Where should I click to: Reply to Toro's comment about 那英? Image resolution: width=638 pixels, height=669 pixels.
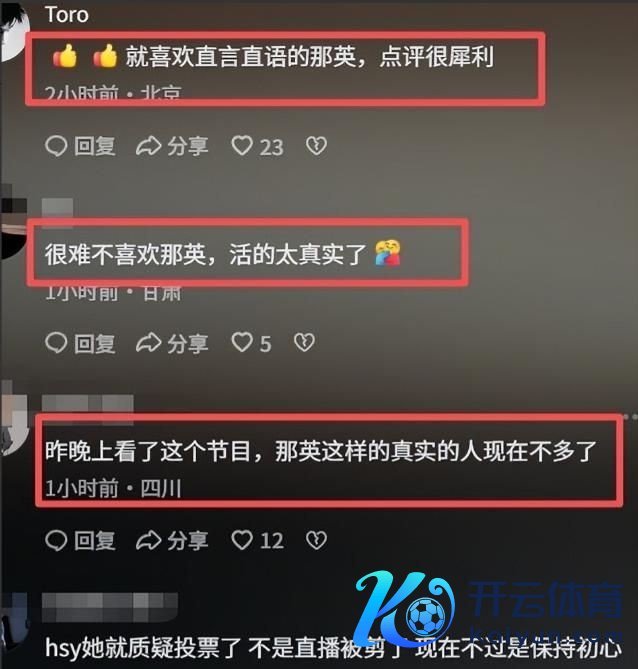pyautogui.click(x=80, y=146)
